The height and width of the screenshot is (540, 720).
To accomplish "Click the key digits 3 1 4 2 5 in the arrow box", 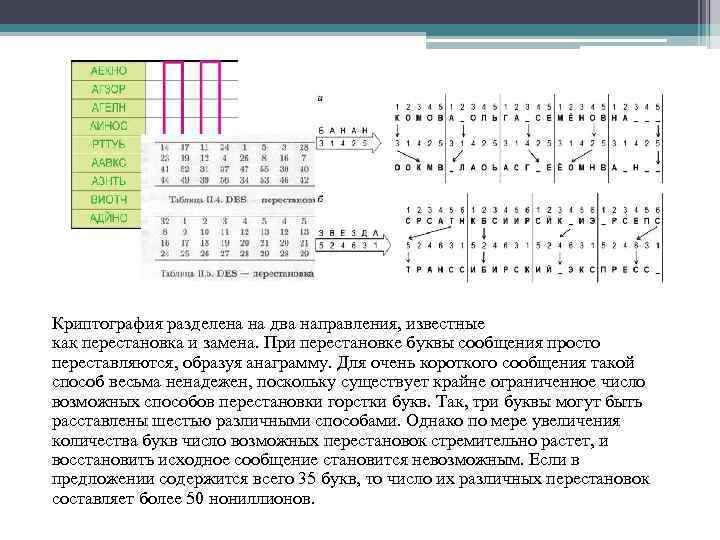I will [x=343, y=143].
